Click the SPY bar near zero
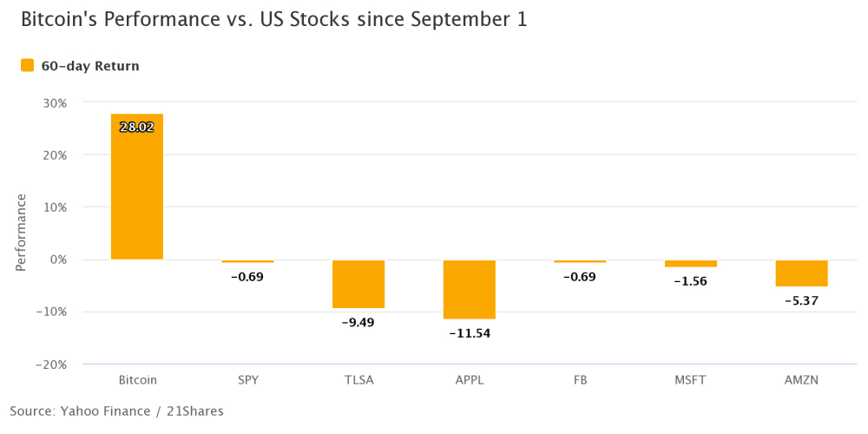Image resolution: width=868 pixels, height=434 pixels. click(x=247, y=261)
